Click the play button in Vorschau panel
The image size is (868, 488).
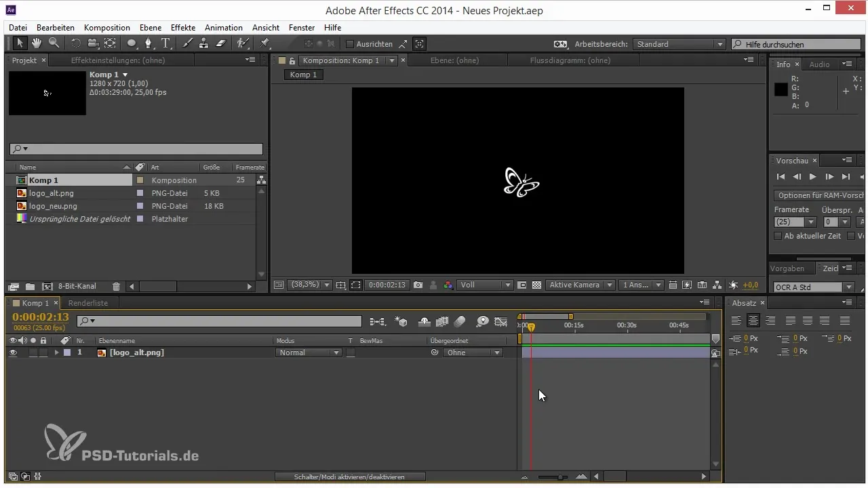click(x=812, y=177)
